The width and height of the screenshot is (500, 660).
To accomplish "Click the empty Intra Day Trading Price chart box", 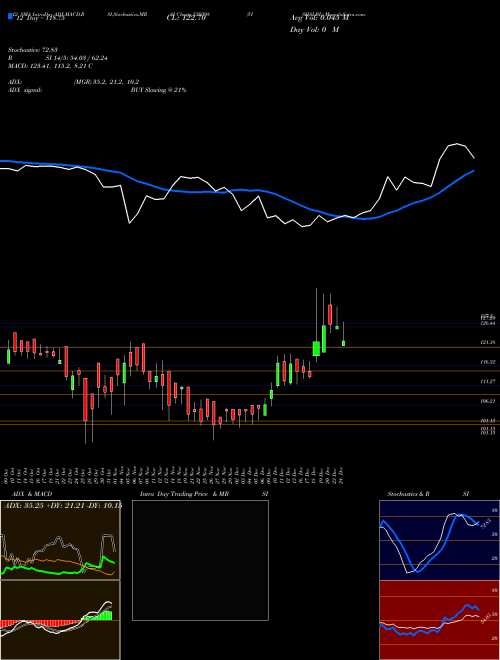I will [x=200, y=560].
